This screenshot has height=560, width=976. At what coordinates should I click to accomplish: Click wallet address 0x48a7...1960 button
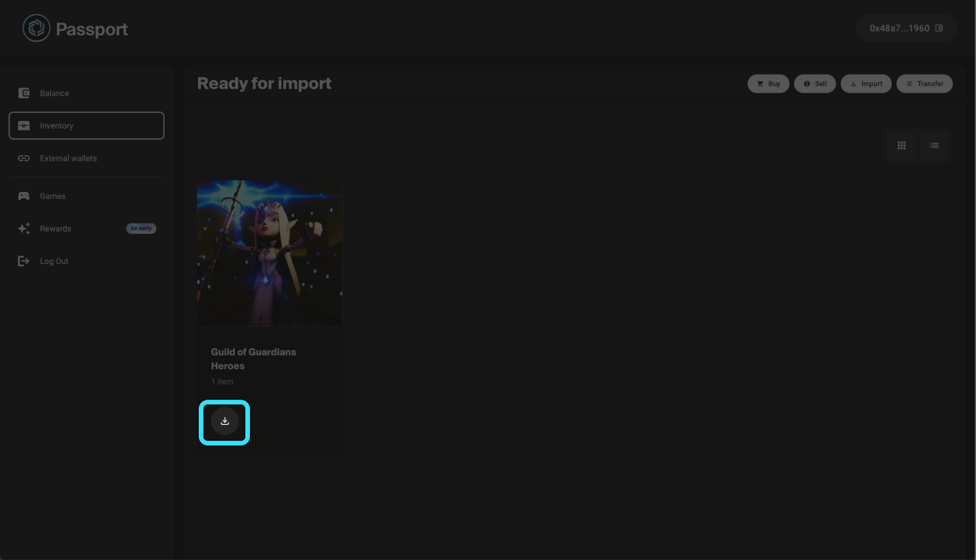[906, 28]
